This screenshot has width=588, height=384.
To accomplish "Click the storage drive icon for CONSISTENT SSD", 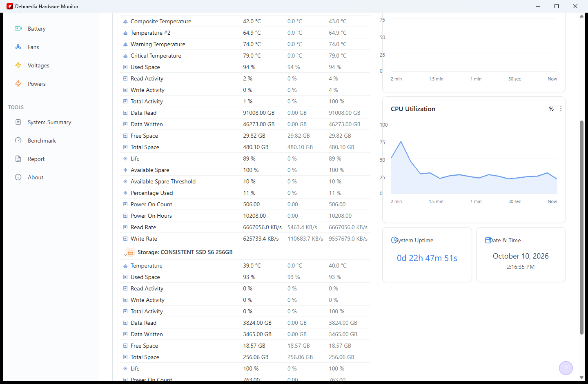I will (x=131, y=252).
